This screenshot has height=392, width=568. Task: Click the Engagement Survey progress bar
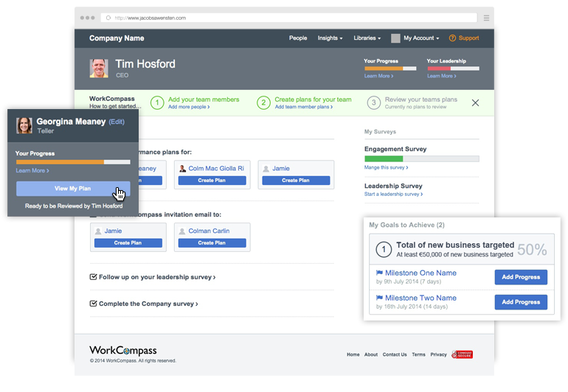422,158
